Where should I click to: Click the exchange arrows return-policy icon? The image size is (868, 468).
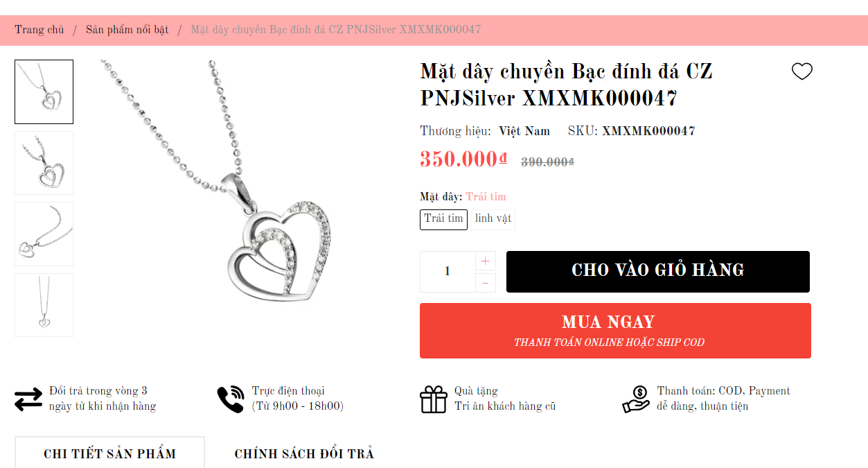(x=28, y=399)
